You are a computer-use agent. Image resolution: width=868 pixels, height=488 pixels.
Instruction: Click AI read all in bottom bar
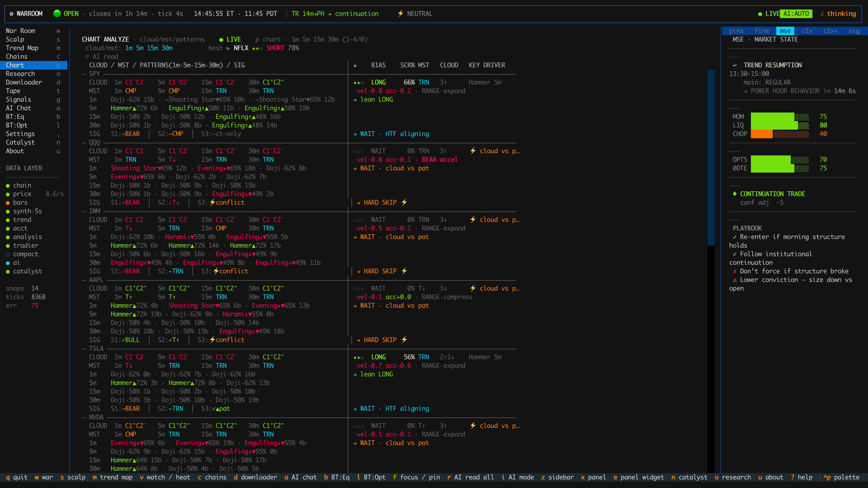pyautogui.click(x=470, y=478)
